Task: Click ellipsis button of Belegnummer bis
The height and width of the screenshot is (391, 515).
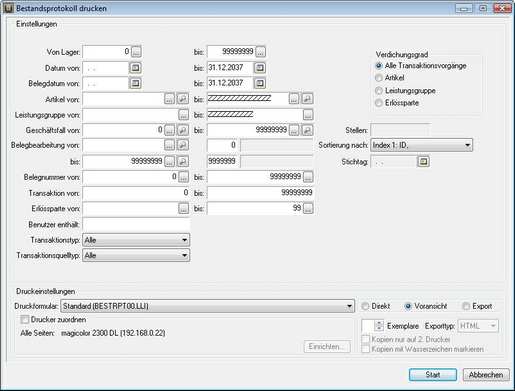Action: 308,177
